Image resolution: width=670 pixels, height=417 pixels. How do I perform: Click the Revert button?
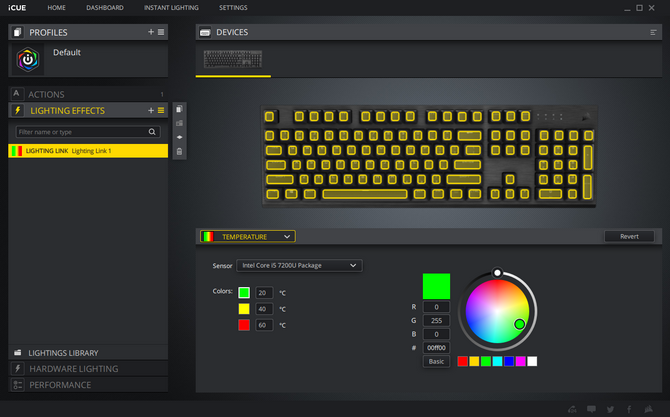pos(629,236)
